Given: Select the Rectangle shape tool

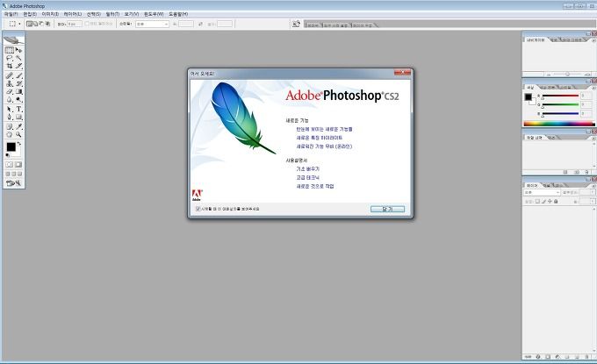Looking at the screenshot, I should [18, 117].
